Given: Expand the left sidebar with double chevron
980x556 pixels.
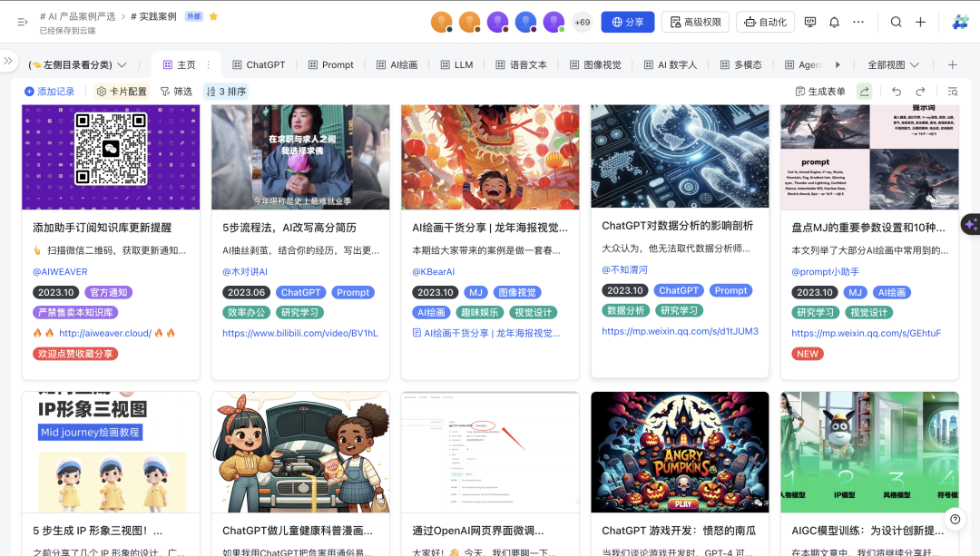Looking at the screenshot, I should click(8, 61).
